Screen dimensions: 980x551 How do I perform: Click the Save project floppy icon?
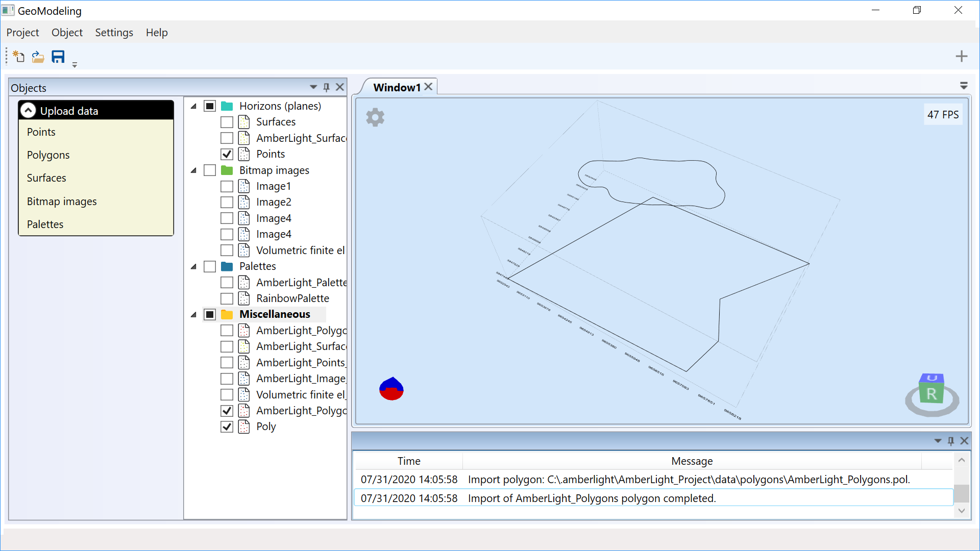[x=58, y=56]
